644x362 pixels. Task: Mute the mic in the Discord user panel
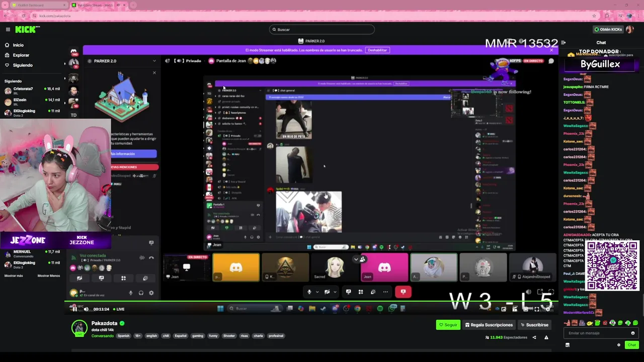(x=130, y=293)
